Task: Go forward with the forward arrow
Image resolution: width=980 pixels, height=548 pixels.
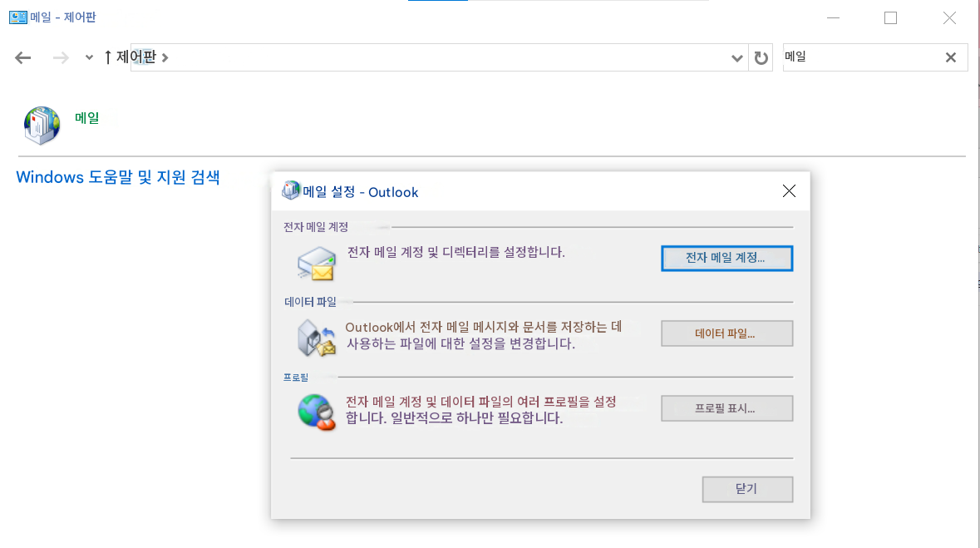Action: [61, 57]
